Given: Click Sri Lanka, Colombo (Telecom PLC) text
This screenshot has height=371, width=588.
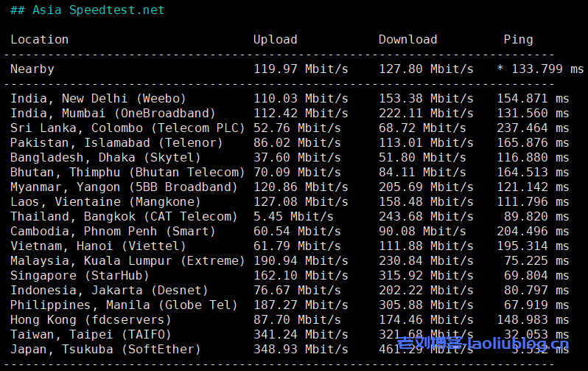Looking at the screenshot, I should 127,128.
